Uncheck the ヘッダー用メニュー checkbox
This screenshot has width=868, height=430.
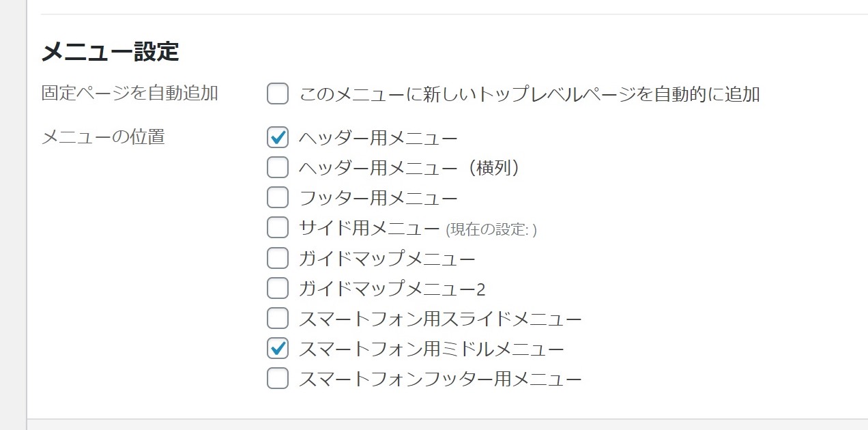[x=277, y=137]
